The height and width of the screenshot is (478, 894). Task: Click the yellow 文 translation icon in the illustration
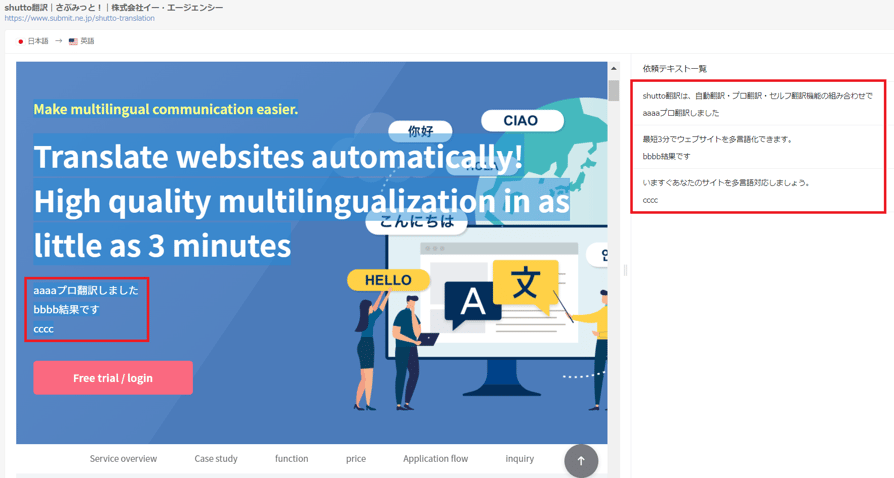[525, 283]
